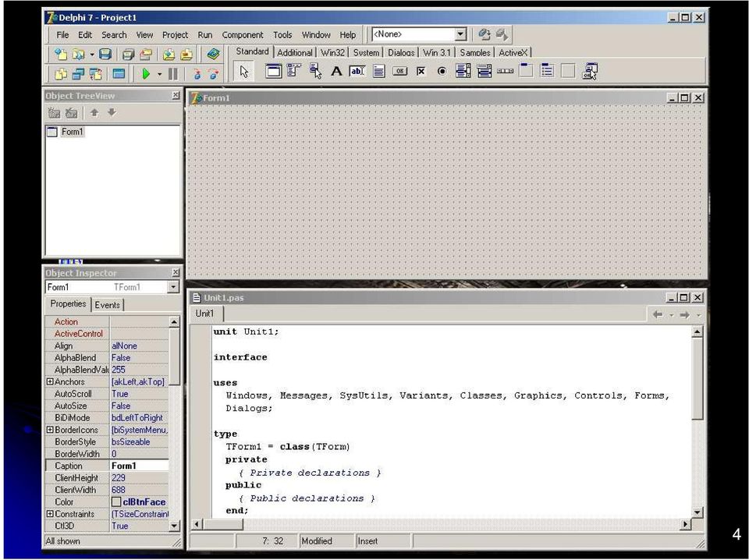The width and height of the screenshot is (749, 560).
Task: Switch to the Win32 palette tab
Action: (332, 52)
